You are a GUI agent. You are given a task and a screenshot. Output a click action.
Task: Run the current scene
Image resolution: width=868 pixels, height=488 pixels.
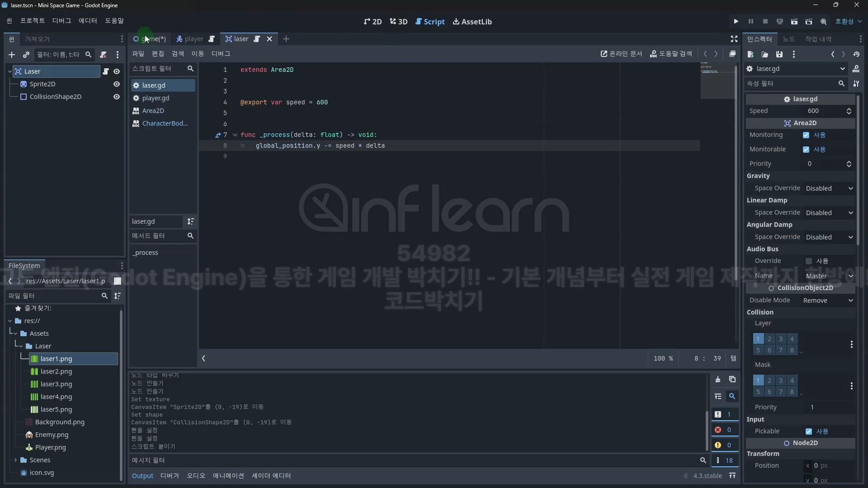[x=794, y=21]
